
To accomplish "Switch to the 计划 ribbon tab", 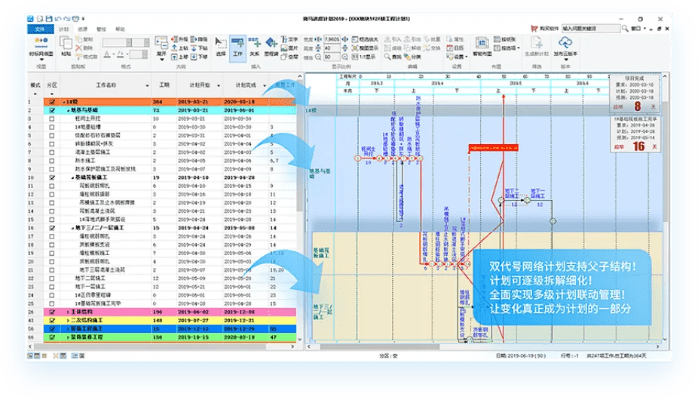I will pyautogui.click(x=64, y=29).
